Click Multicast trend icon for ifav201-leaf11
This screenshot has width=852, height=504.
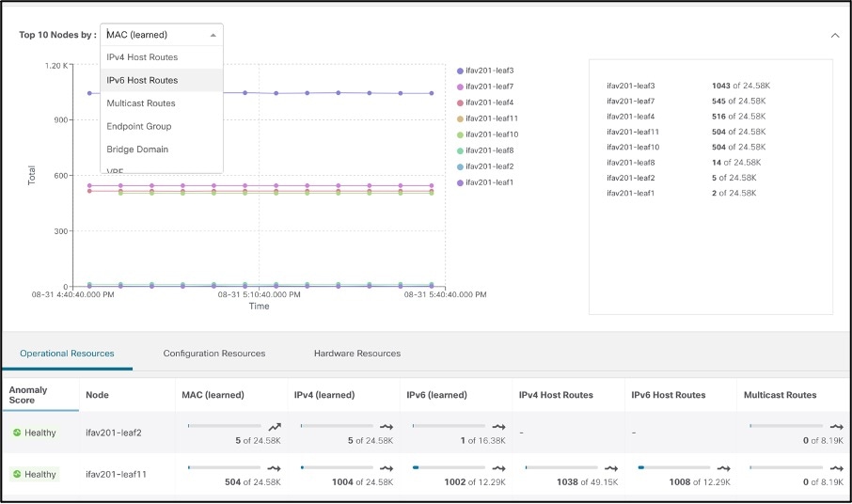[836, 468]
